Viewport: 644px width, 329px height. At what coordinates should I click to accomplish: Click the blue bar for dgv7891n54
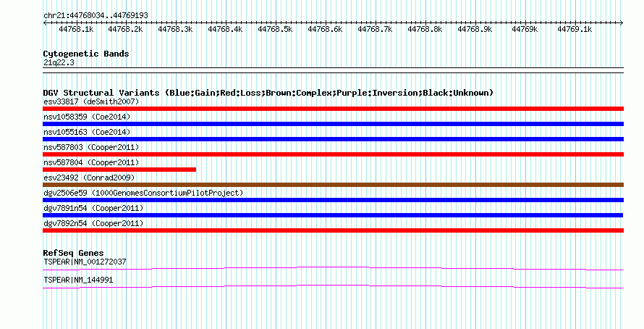333,215
